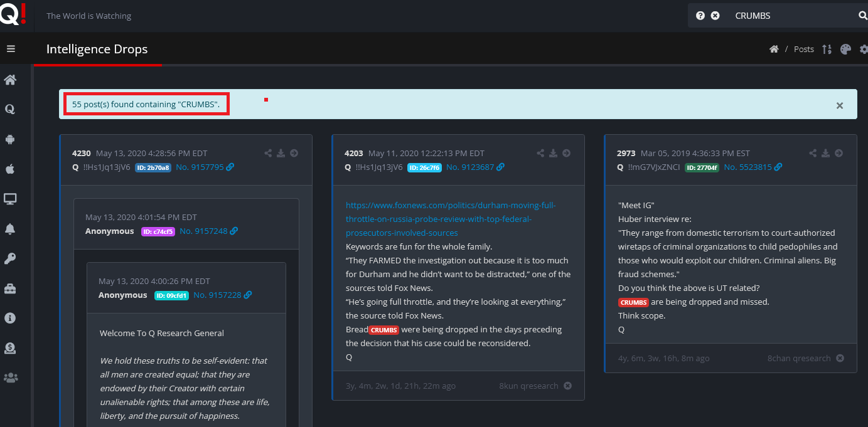This screenshot has width=868, height=427.
Task: Dismiss the 55 posts found alert
Action: (839, 105)
